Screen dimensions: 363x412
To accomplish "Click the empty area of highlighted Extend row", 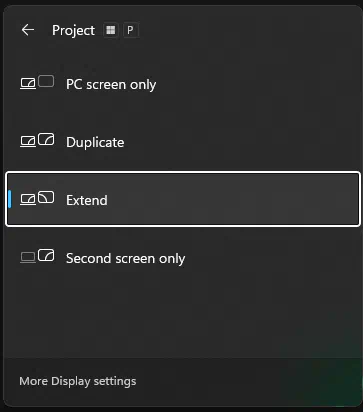I will coord(233,199).
